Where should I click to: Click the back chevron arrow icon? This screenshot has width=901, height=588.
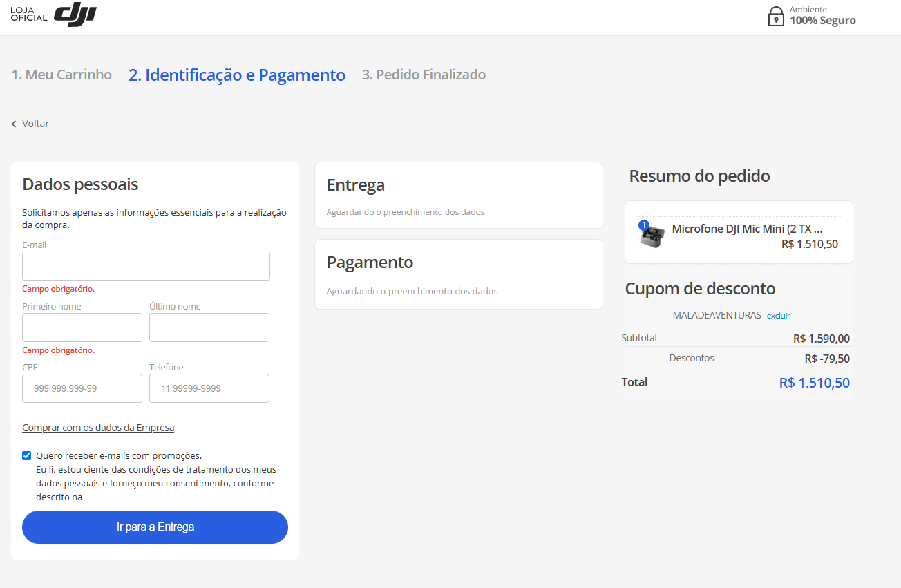coord(14,124)
